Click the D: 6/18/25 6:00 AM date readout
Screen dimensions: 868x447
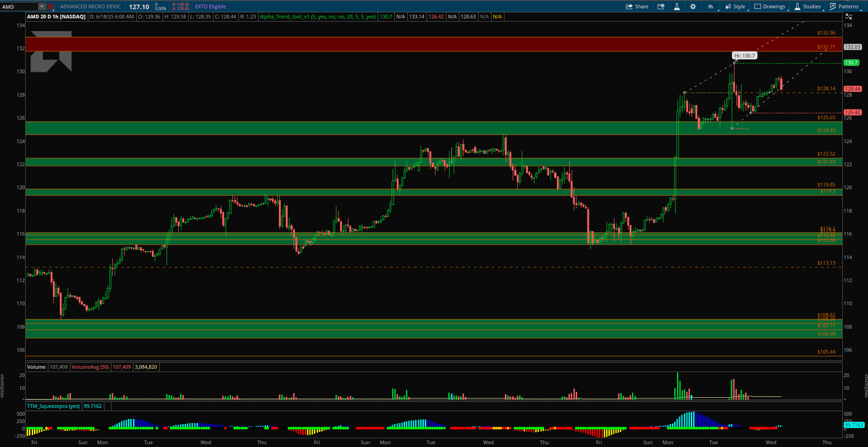coord(111,17)
